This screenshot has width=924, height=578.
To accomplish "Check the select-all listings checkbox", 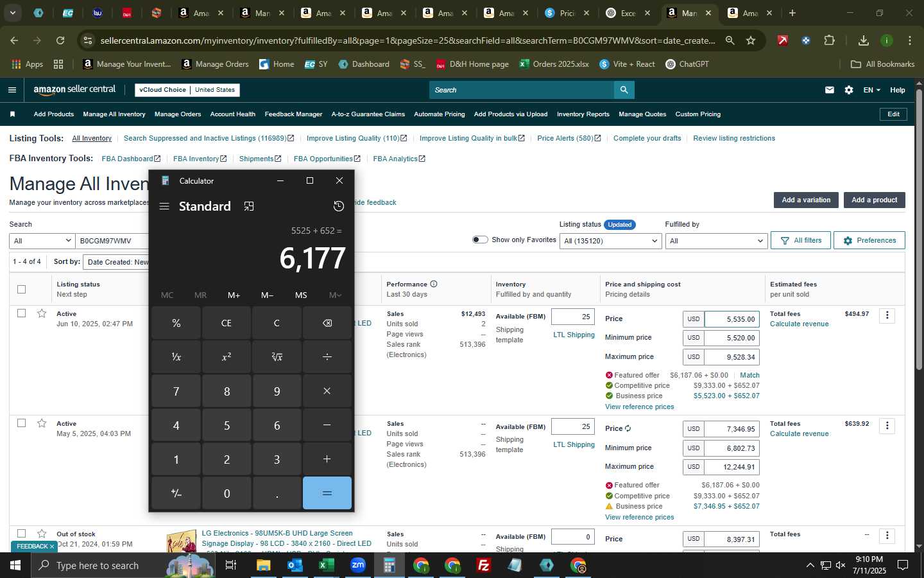I will click(21, 289).
